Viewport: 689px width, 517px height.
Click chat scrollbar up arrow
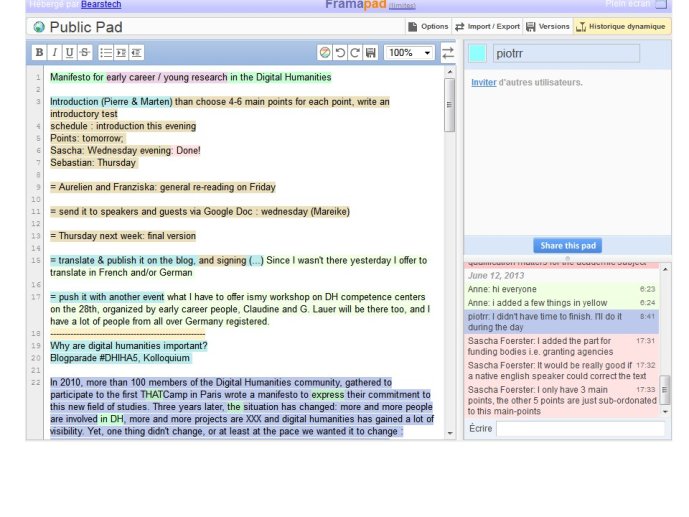click(665, 269)
